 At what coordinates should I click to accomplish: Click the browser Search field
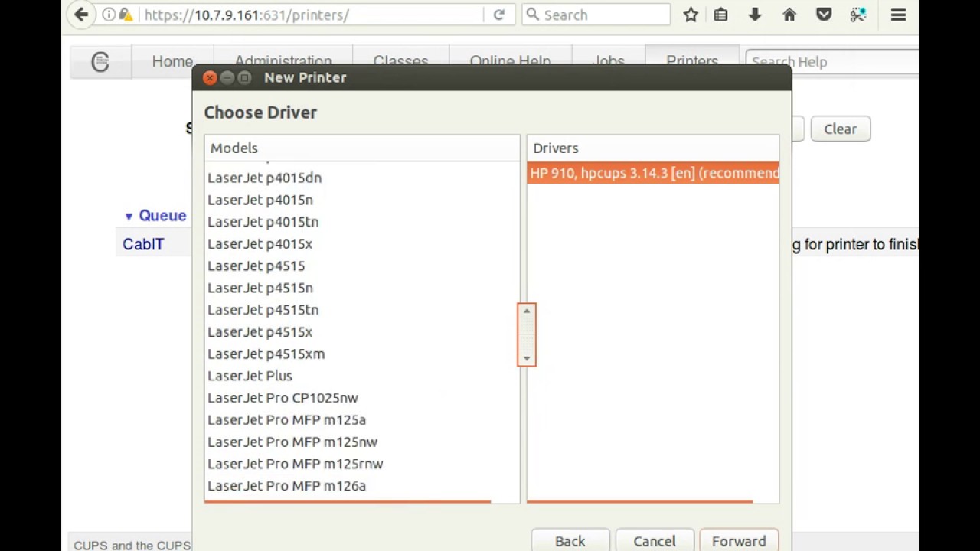596,15
